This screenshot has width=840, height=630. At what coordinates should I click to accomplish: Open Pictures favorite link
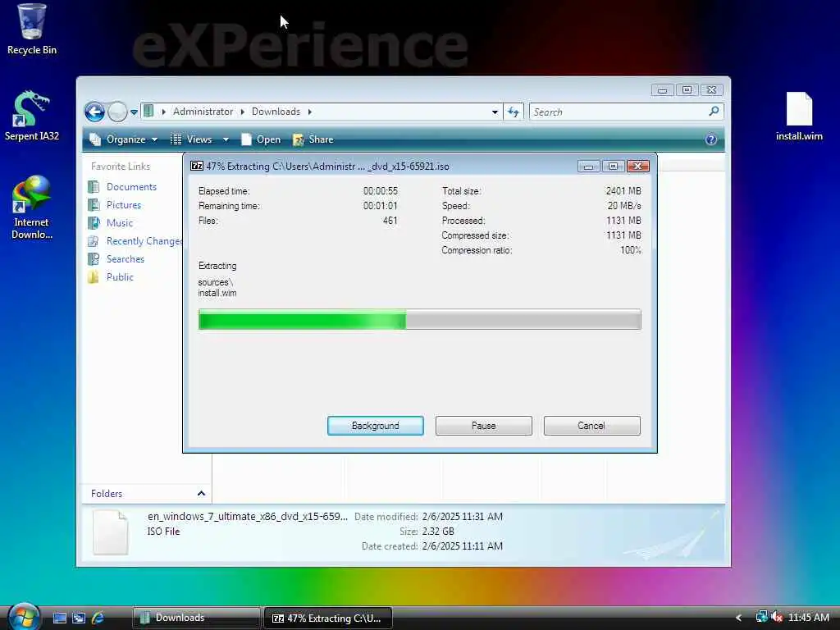(124, 204)
